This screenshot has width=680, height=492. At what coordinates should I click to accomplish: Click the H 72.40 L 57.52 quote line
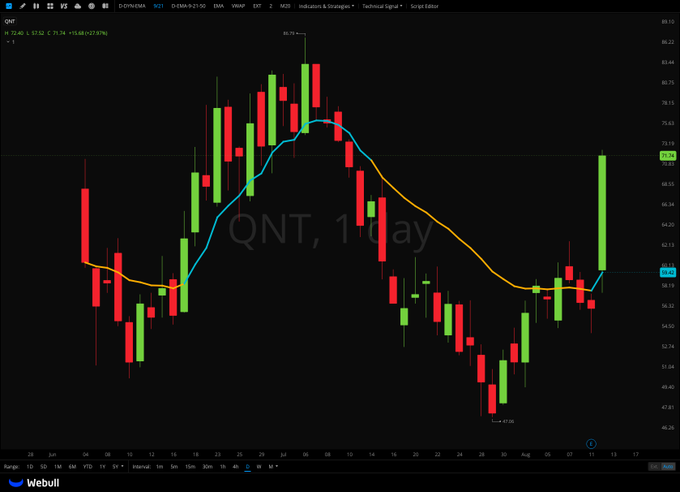[x=56, y=33]
